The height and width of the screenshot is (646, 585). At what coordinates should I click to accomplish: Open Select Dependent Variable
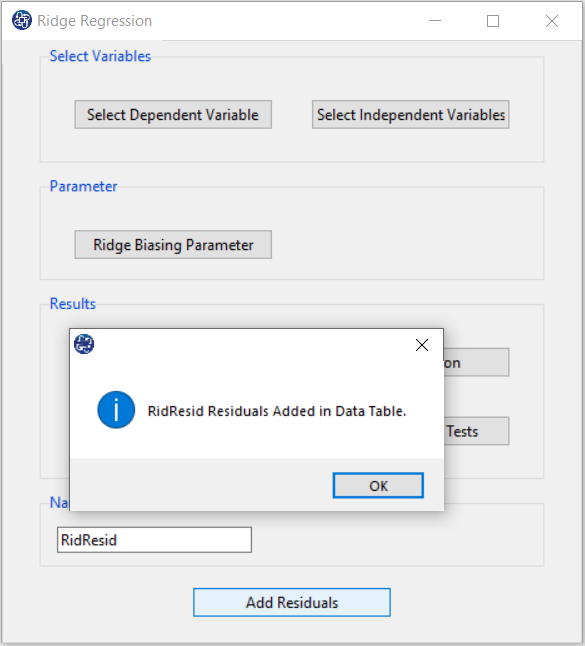click(173, 115)
